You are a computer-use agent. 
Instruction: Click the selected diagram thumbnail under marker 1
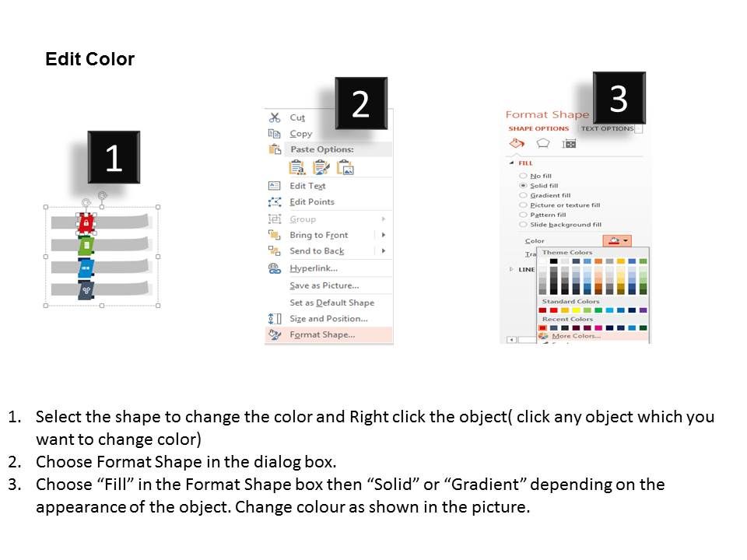click(x=101, y=253)
